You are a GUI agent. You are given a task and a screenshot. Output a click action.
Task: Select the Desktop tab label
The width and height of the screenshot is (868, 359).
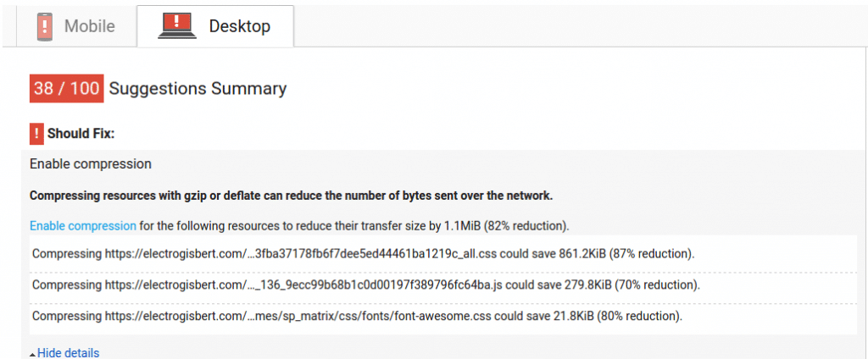240,26
